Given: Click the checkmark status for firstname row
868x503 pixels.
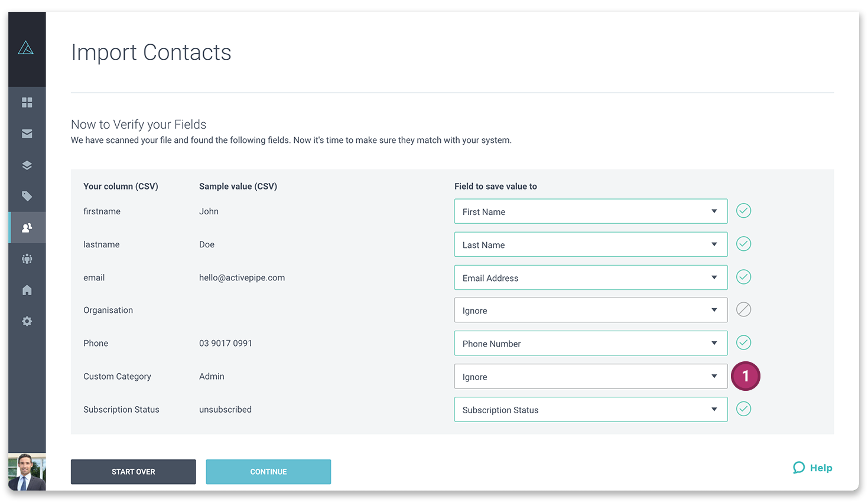Looking at the screenshot, I should tap(744, 211).
